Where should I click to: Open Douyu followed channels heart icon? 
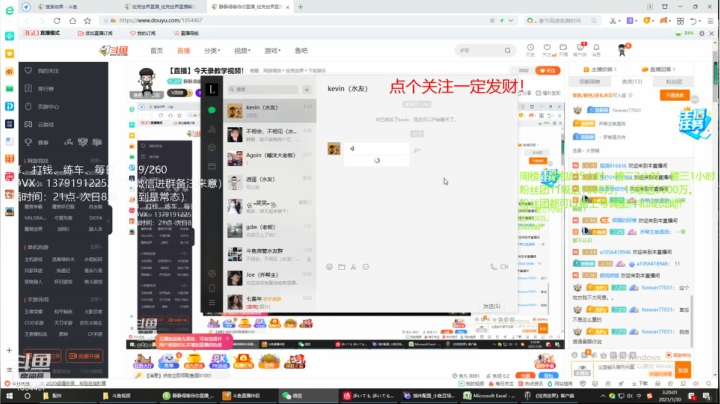(x=547, y=50)
